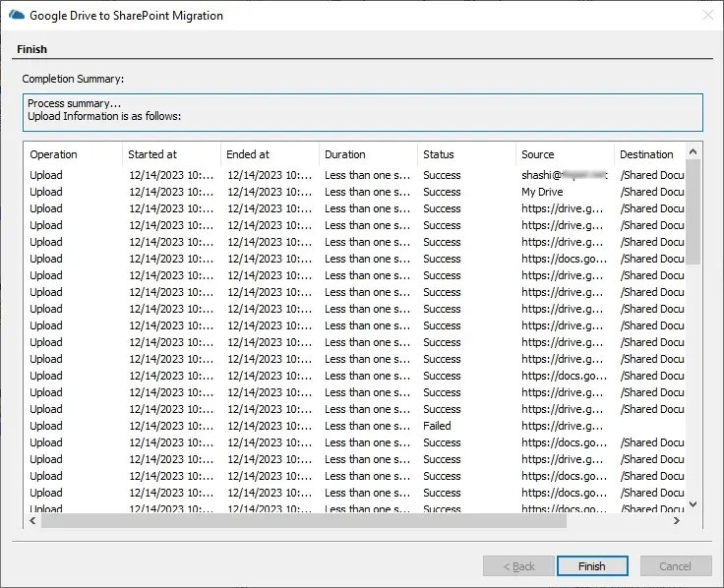
Task: Sort by Source column header
Action: click(565, 154)
